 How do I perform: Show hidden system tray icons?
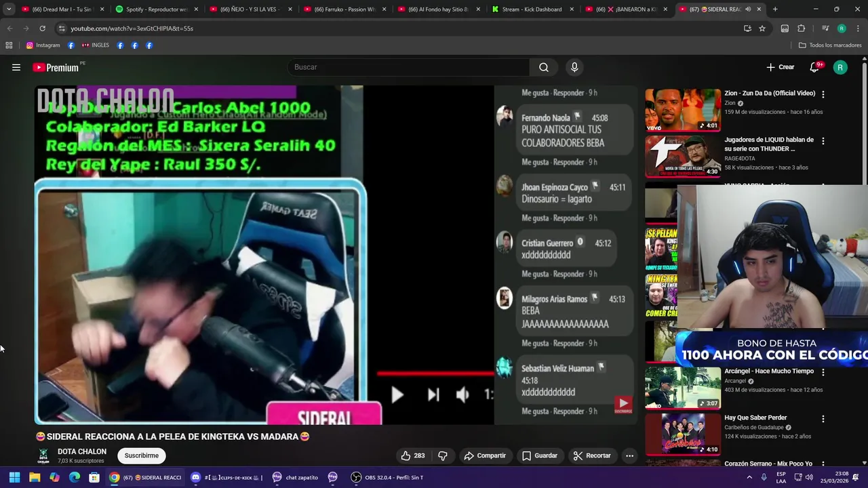click(x=749, y=477)
